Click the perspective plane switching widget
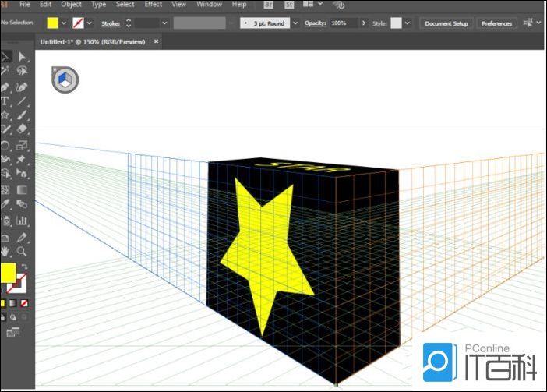Image resolution: width=547 pixels, height=392 pixels. [x=65, y=79]
